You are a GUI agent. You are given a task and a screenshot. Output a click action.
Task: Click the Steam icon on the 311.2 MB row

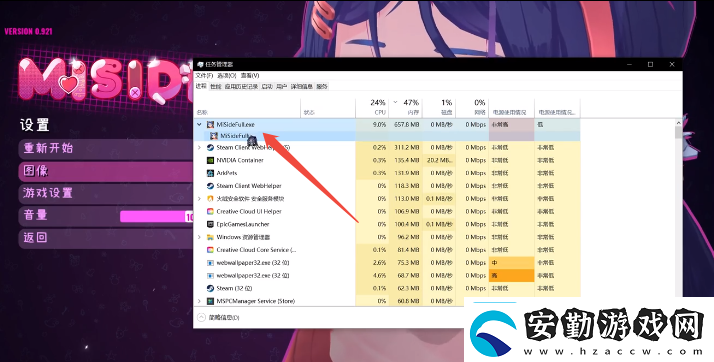pos(210,148)
